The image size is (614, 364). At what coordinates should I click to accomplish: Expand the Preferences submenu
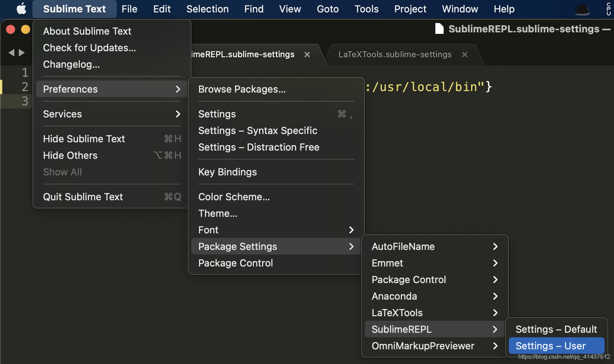pyautogui.click(x=112, y=89)
